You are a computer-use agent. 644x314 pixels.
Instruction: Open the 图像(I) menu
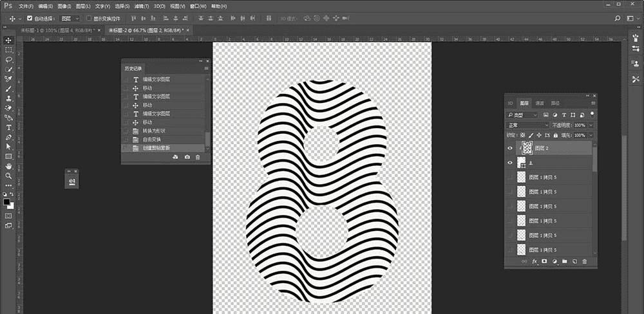coord(64,6)
